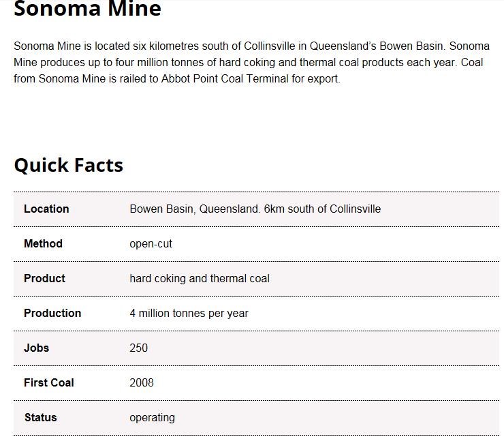
Task: Click the Production row label
Action: click(x=52, y=313)
